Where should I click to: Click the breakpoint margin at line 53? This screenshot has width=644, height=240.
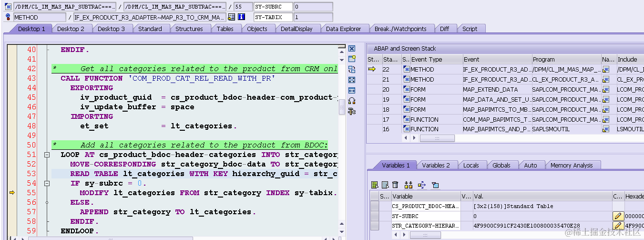tap(12, 174)
